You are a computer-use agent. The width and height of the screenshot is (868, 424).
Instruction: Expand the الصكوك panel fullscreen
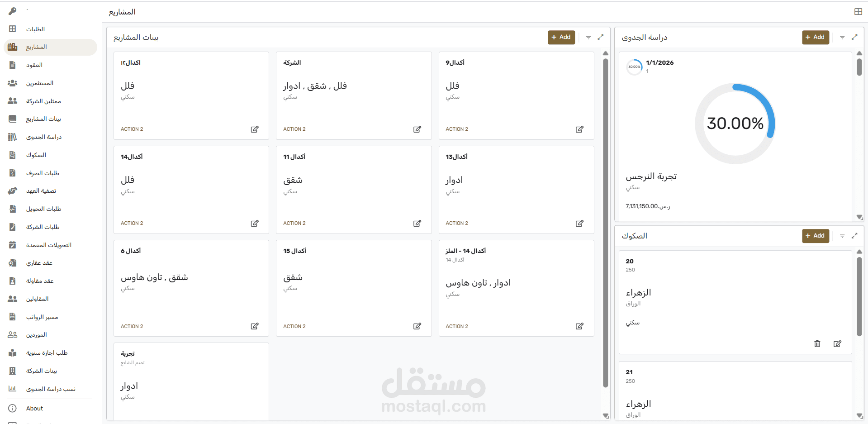point(854,236)
